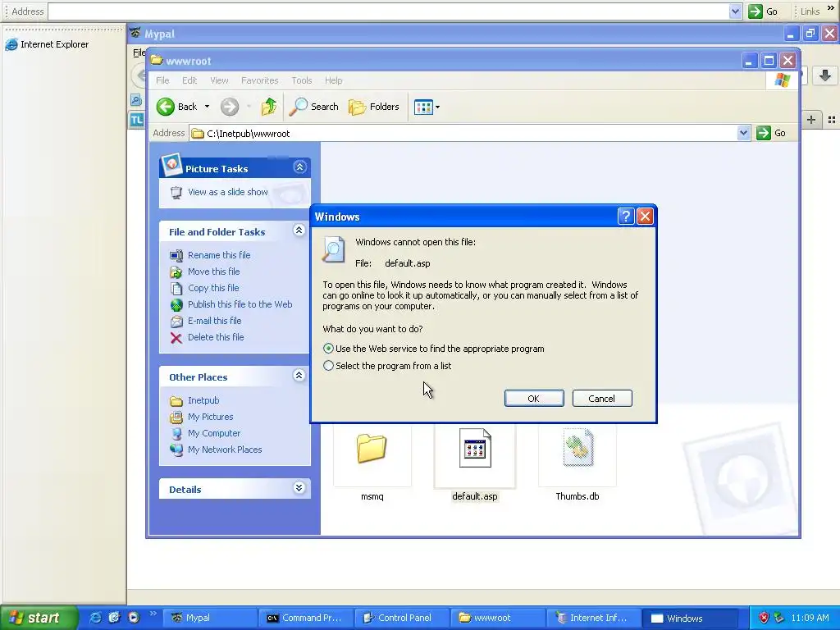The width and height of the screenshot is (840, 630).
Task: Open File menu in wwwroot window
Action: click(162, 80)
